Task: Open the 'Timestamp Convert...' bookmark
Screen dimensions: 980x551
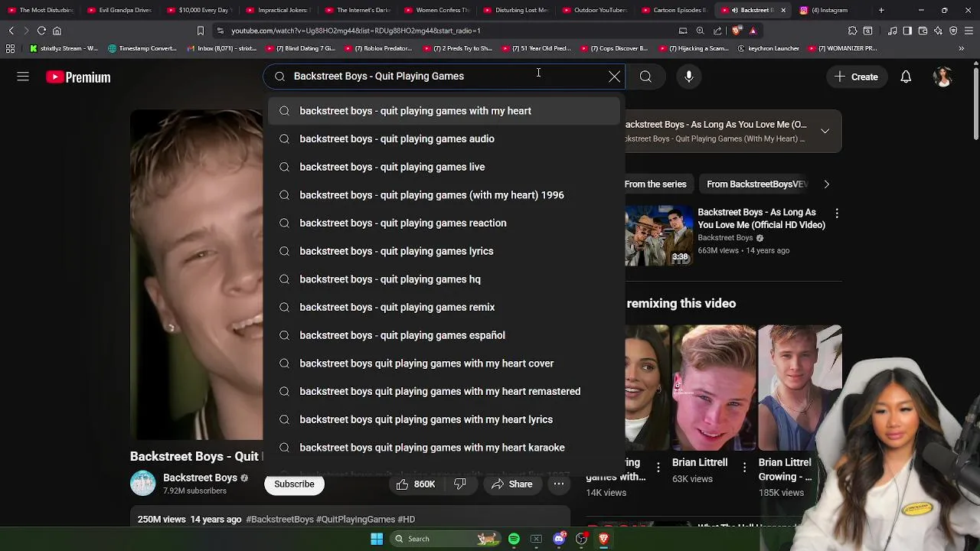Action: coord(142,48)
